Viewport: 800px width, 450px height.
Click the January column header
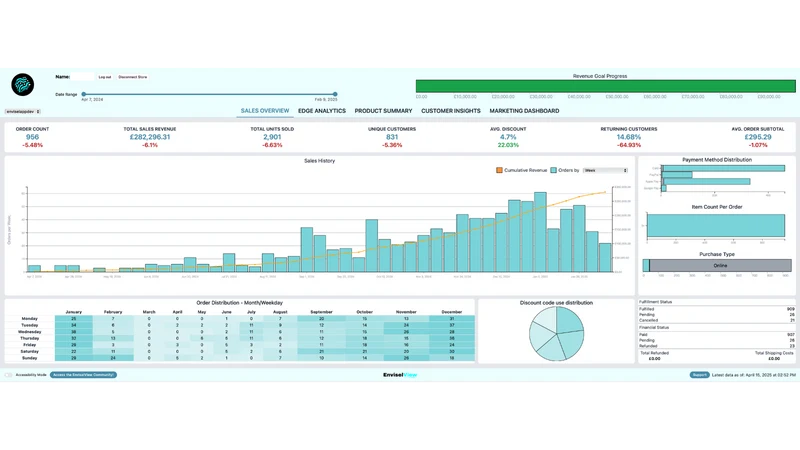(73, 312)
